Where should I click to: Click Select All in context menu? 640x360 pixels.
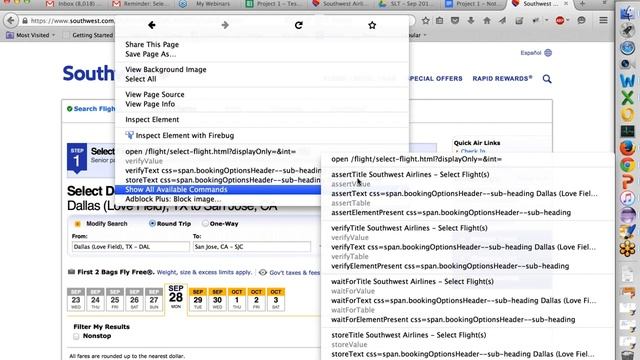pos(140,79)
